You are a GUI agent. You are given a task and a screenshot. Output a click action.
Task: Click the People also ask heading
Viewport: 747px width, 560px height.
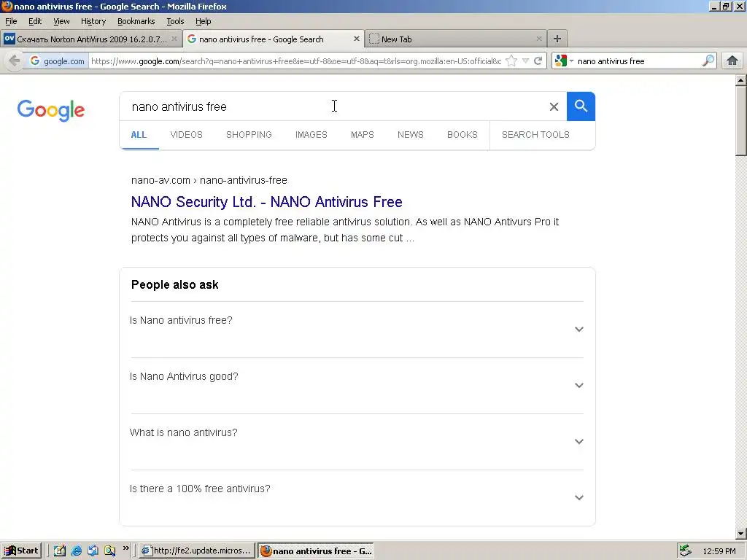click(x=175, y=284)
